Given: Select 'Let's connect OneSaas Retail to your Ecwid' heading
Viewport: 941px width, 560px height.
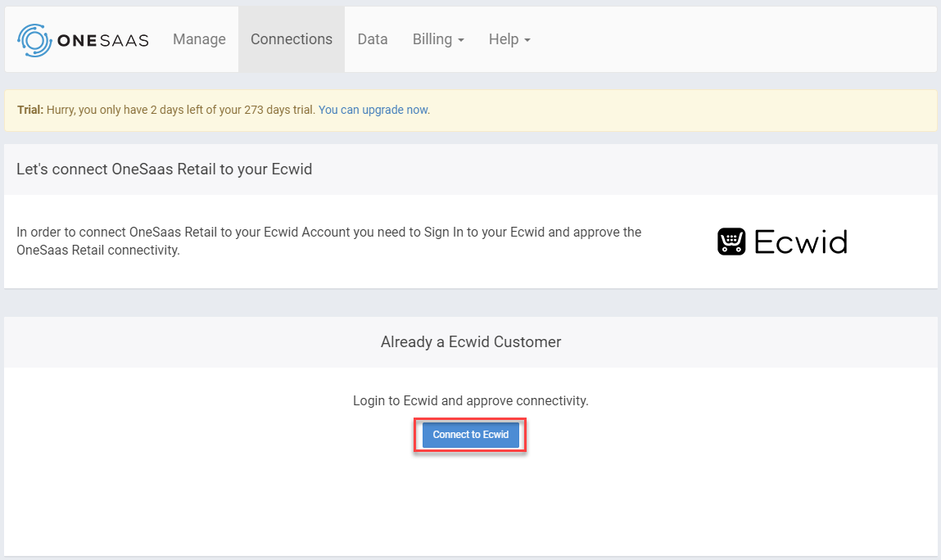Looking at the screenshot, I should tap(165, 169).
